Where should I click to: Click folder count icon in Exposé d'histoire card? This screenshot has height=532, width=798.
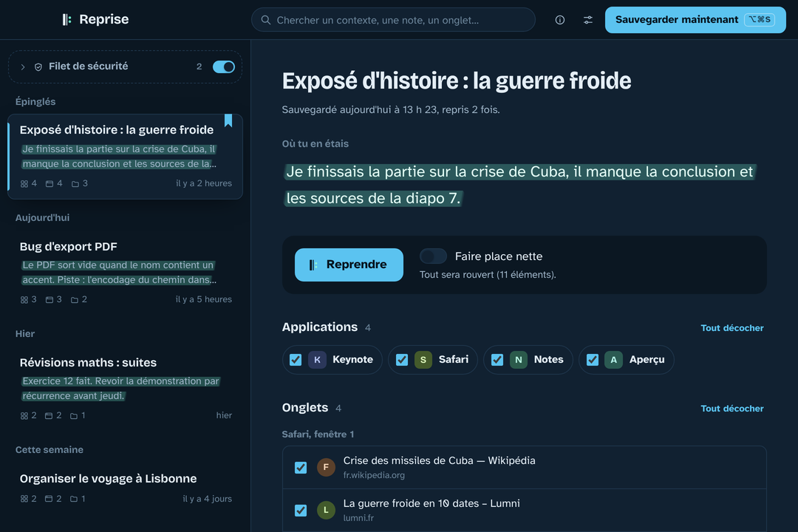(75, 184)
